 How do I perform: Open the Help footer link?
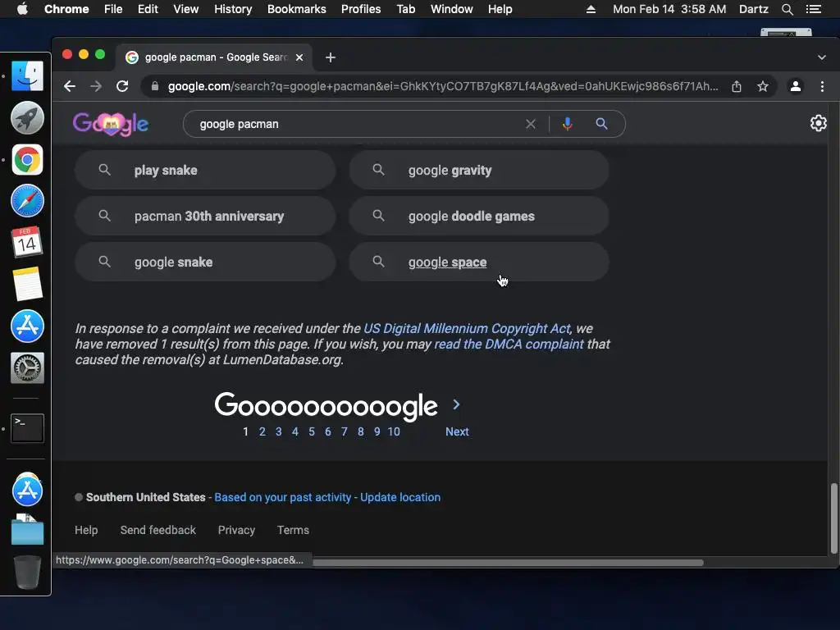tap(86, 530)
